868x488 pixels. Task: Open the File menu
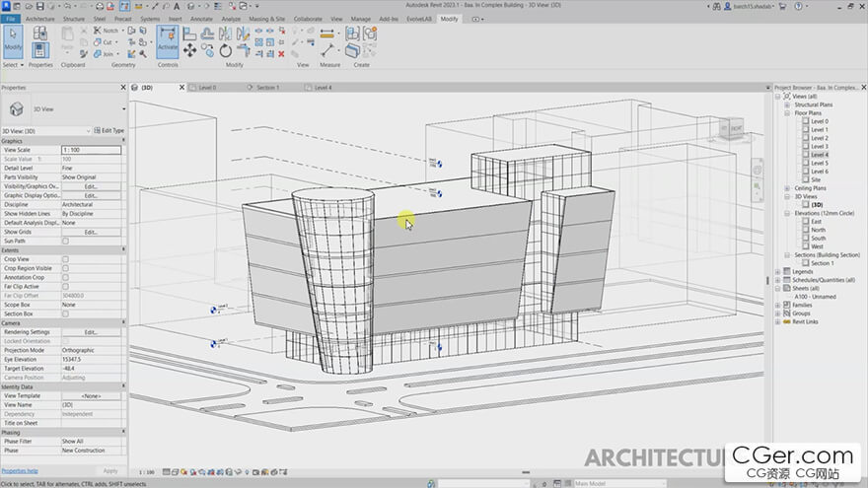pos(11,19)
